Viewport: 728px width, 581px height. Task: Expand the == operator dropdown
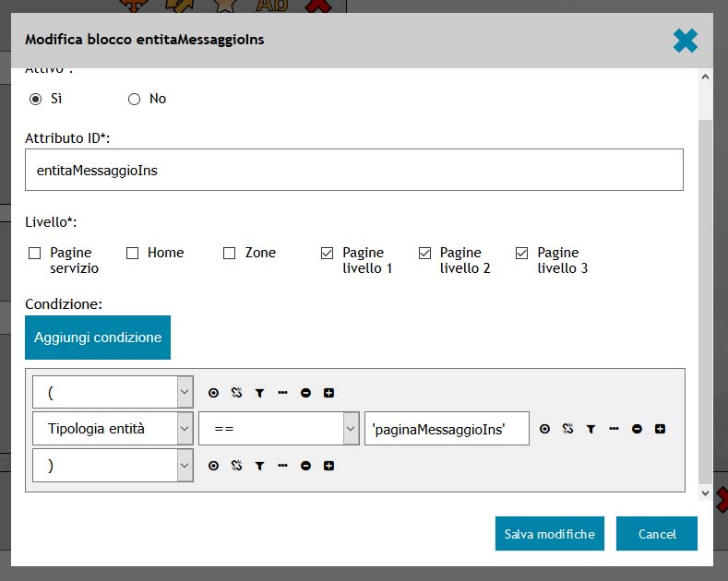pos(279,429)
